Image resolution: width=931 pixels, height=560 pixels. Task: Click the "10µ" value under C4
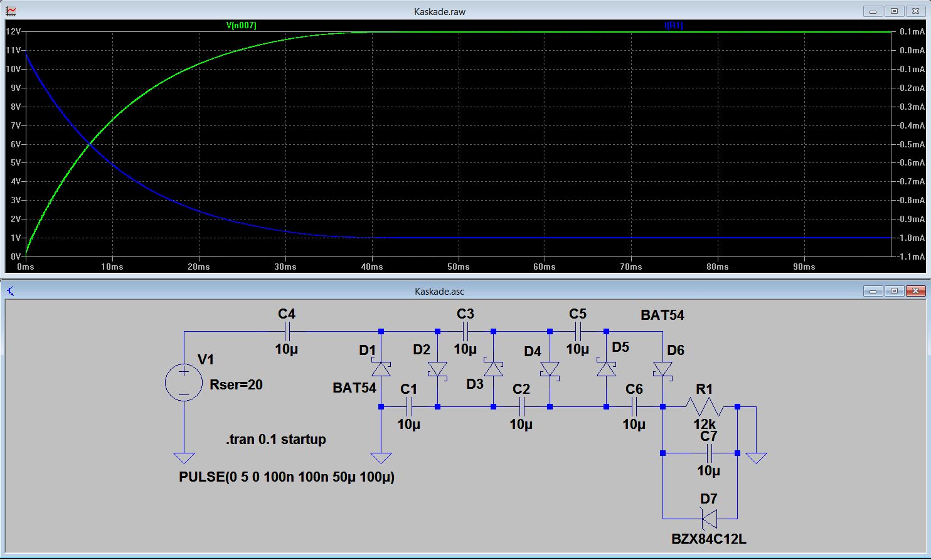coord(287,349)
